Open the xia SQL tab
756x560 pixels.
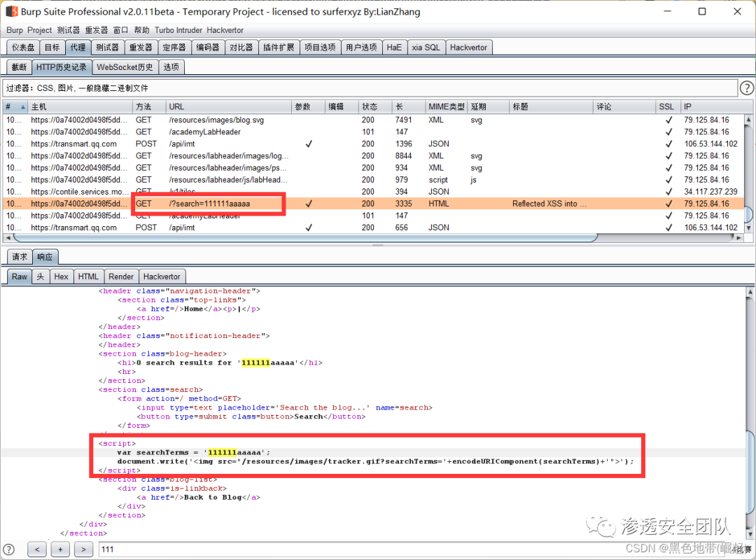[x=426, y=48]
